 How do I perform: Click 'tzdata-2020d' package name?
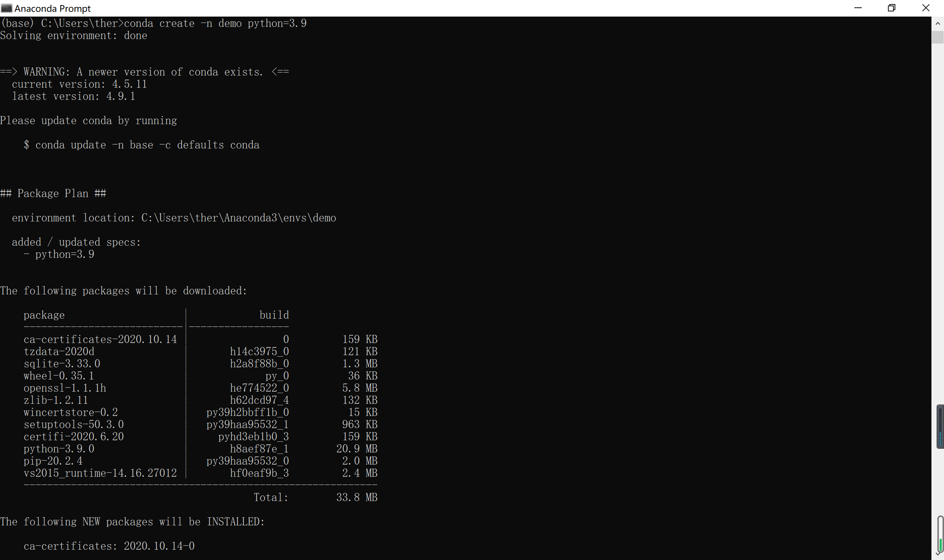[59, 351]
